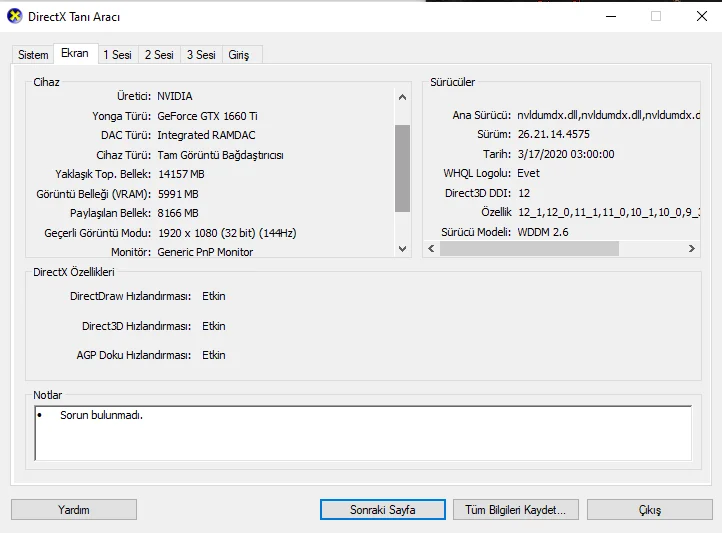
Task: Click the driver version 26.21.14.4575
Action: 553,134
